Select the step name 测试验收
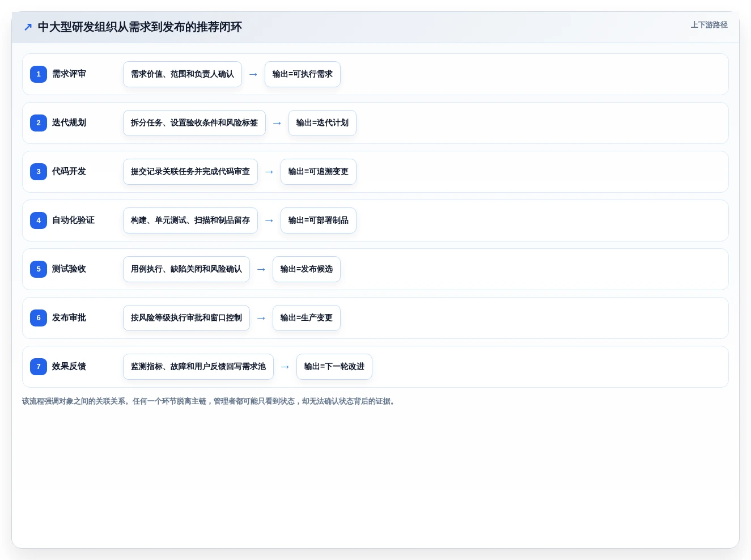The image size is (751, 560). click(x=69, y=269)
